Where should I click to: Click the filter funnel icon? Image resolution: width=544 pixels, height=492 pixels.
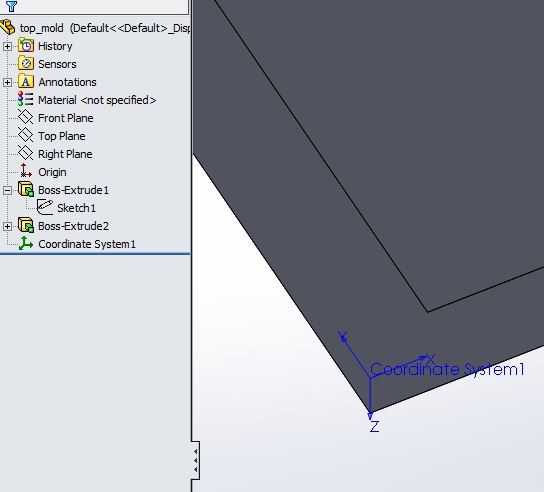coord(11,6)
